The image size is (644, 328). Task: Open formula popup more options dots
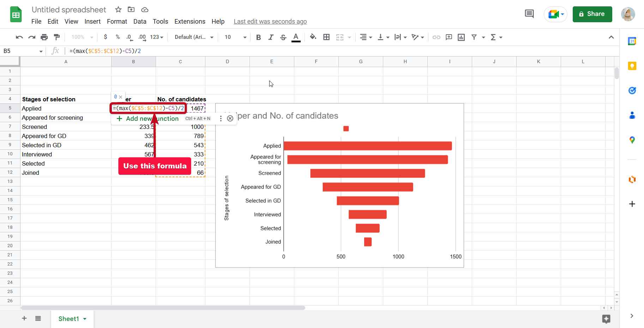pos(221,119)
